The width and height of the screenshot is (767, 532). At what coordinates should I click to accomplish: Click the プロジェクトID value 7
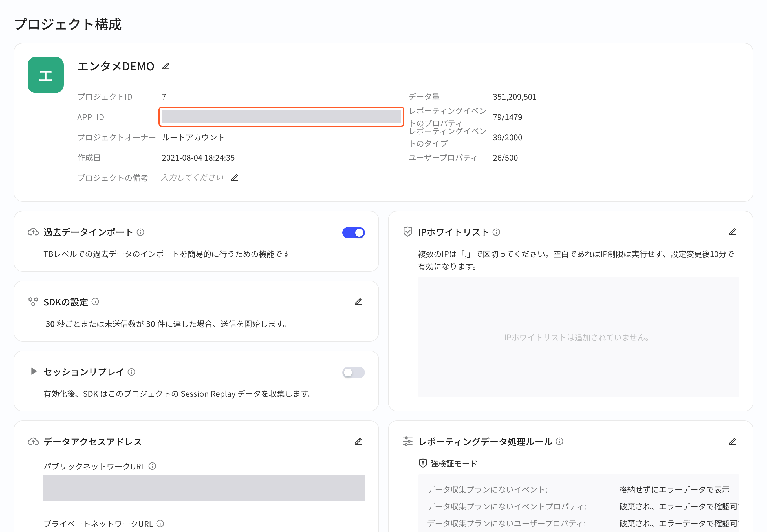click(164, 97)
